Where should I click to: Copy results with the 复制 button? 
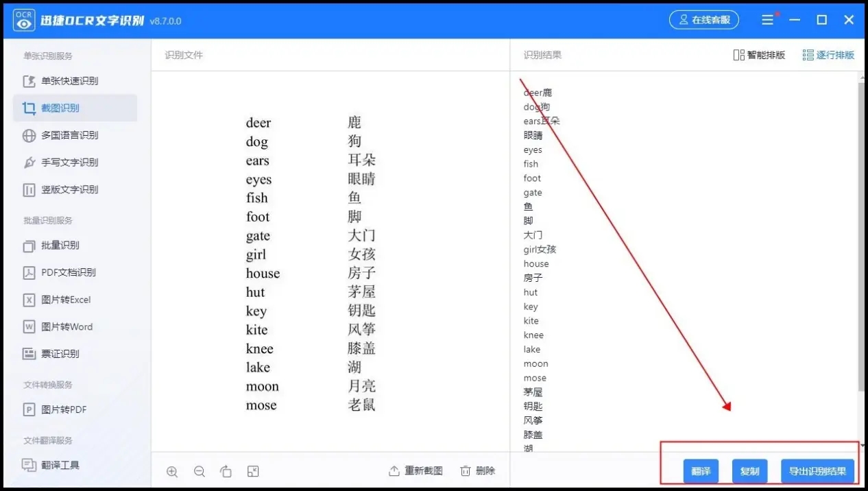749,471
